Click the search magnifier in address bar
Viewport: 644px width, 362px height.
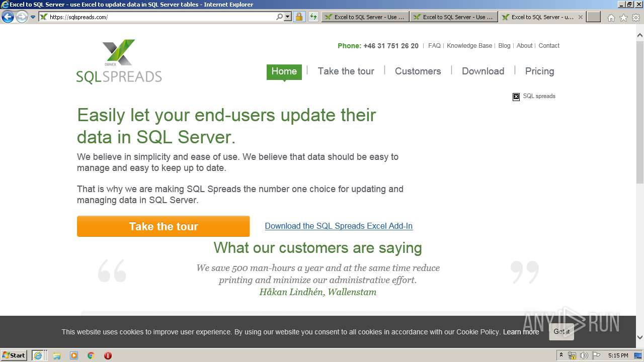click(x=280, y=17)
